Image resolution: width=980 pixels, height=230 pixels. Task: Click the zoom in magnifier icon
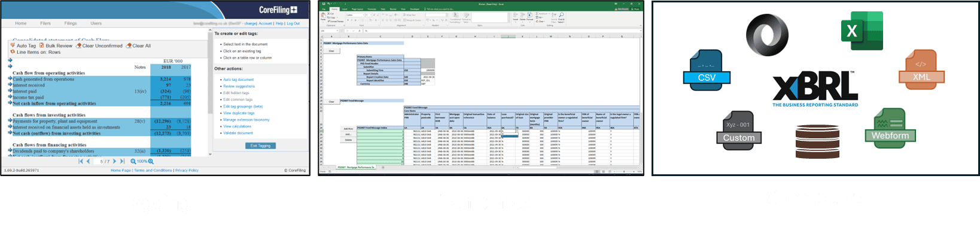point(151,161)
